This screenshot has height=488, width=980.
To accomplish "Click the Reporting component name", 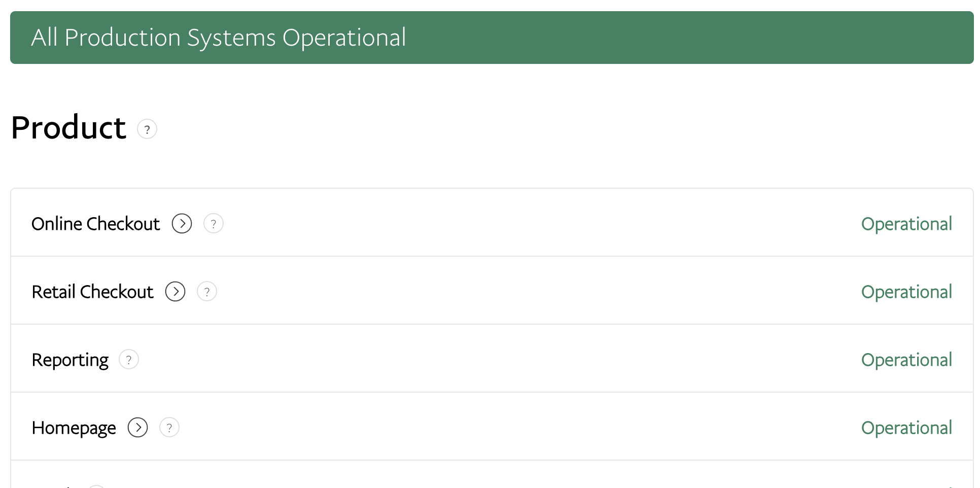I will [70, 360].
